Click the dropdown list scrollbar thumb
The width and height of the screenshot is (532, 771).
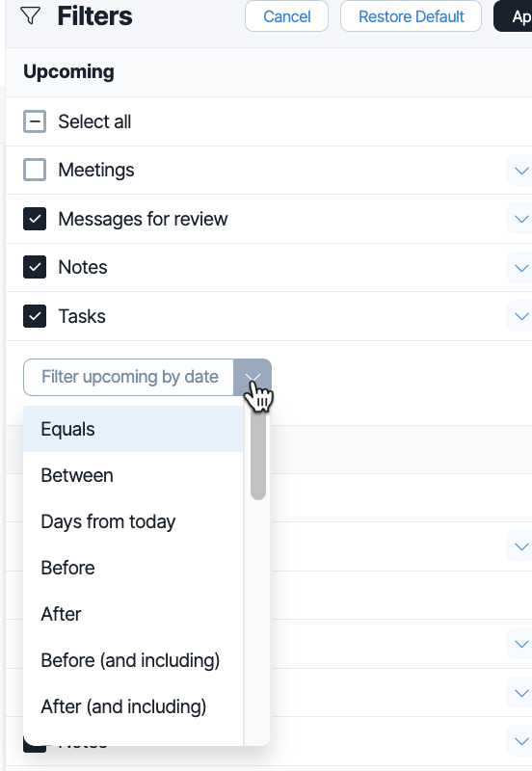coord(258,450)
